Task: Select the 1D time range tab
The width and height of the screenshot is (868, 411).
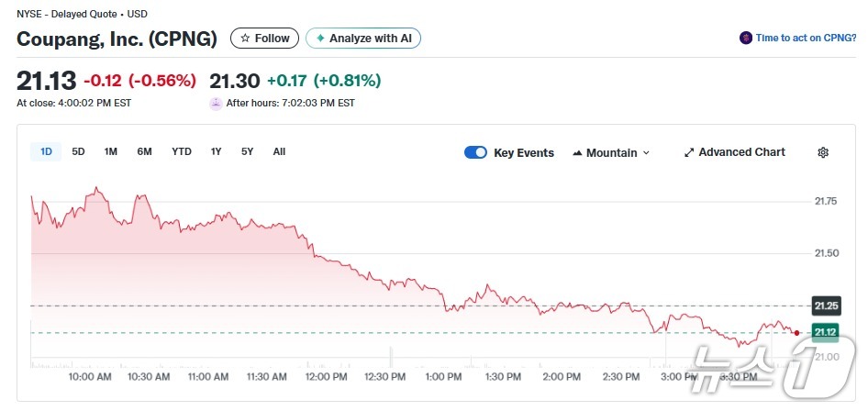Action: click(x=46, y=151)
